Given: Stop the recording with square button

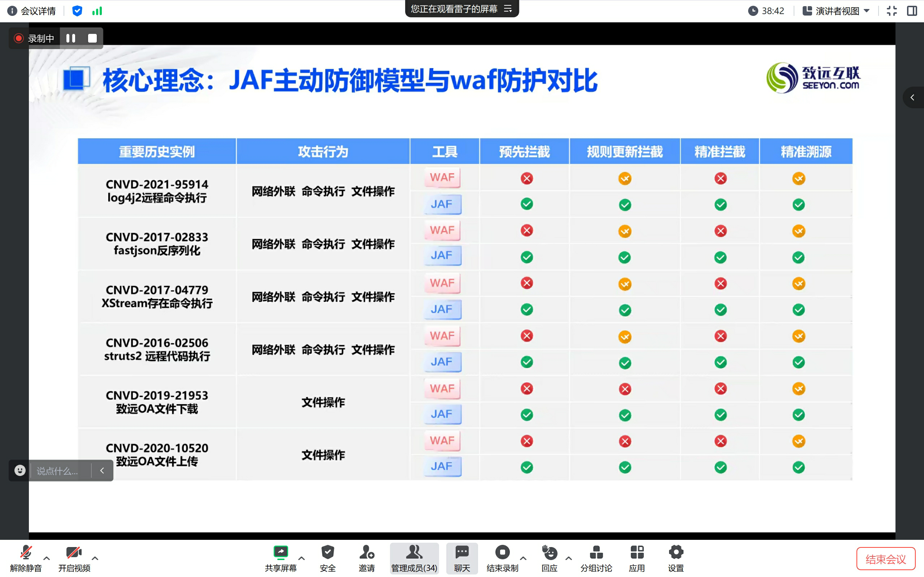Looking at the screenshot, I should pyautogui.click(x=92, y=38).
